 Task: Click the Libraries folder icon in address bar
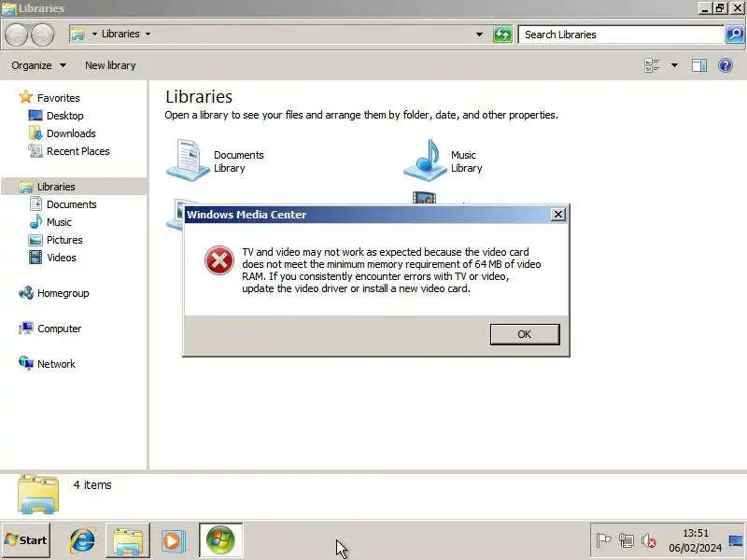pyautogui.click(x=78, y=34)
